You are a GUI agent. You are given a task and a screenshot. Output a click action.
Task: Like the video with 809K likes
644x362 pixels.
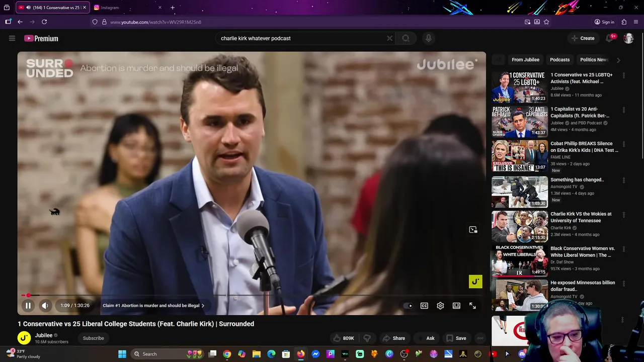[344, 338]
